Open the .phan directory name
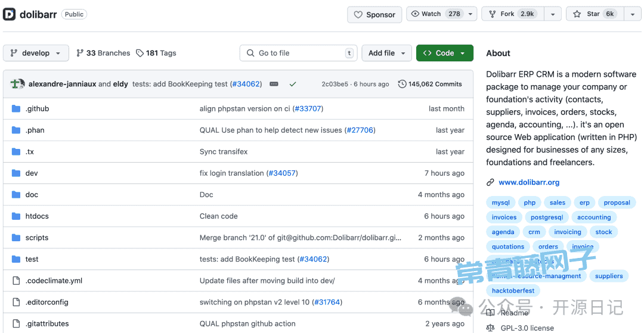This screenshot has height=333, width=644. [35, 130]
